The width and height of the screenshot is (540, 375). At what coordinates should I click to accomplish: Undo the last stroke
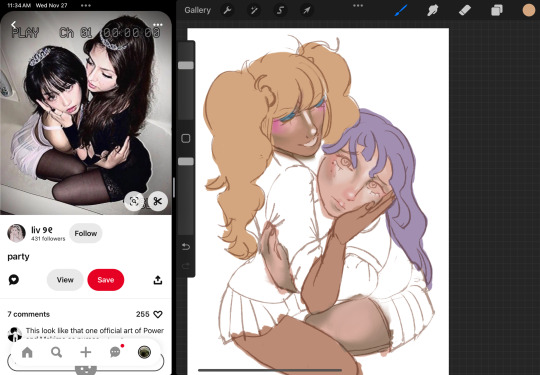[x=186, y=247]
